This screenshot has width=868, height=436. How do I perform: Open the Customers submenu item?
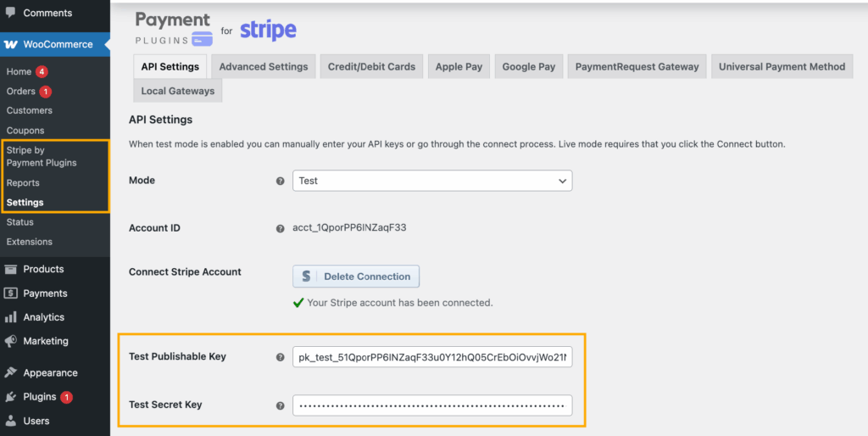(x=30, y=111)
